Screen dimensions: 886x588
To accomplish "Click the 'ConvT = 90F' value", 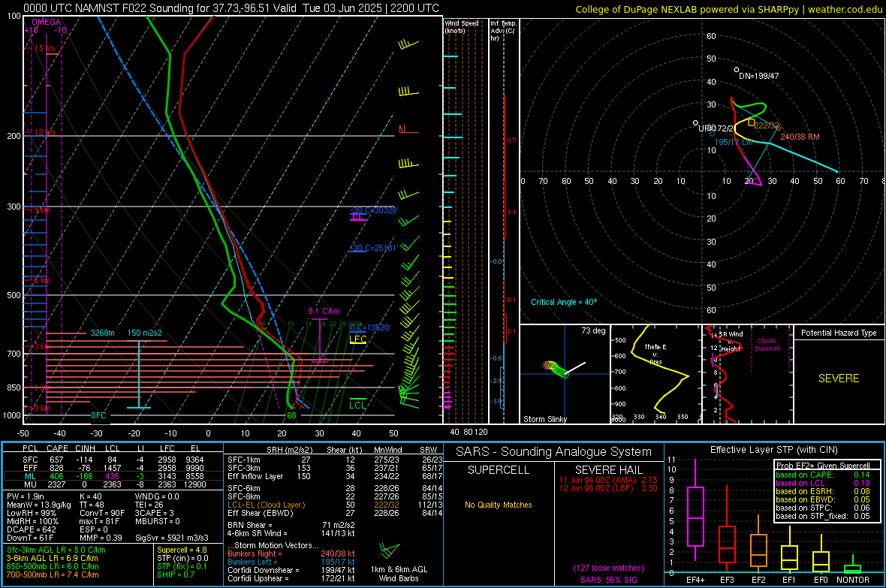I will point(102,513).
